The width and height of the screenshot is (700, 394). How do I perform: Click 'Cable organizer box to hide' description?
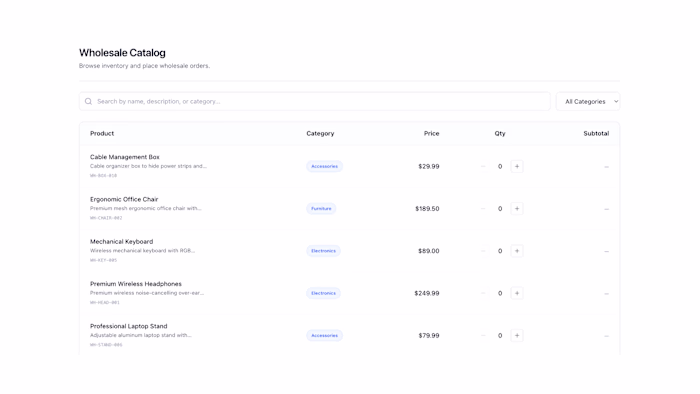(x=148, y=166)
